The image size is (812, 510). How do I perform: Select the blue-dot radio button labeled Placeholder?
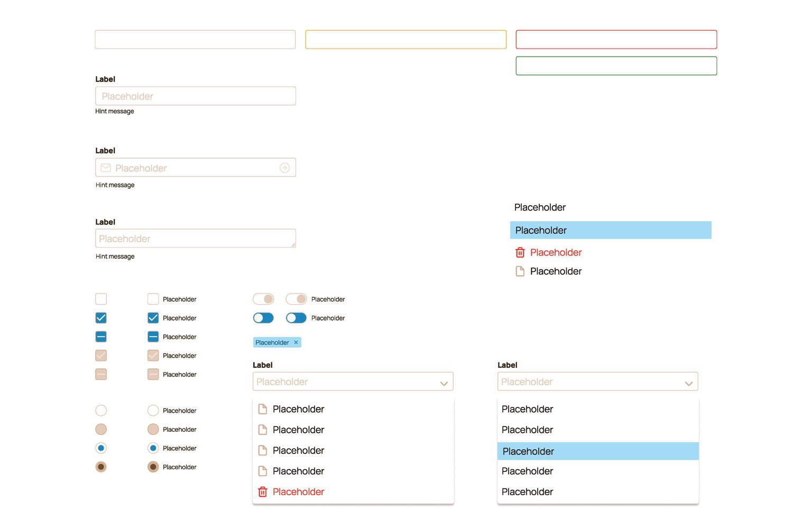coord(153,448)
